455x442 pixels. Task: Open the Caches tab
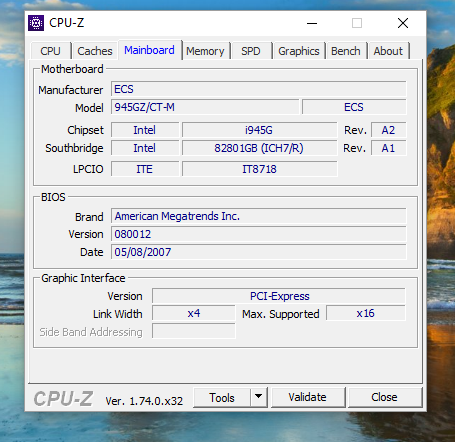coord(95,51)
